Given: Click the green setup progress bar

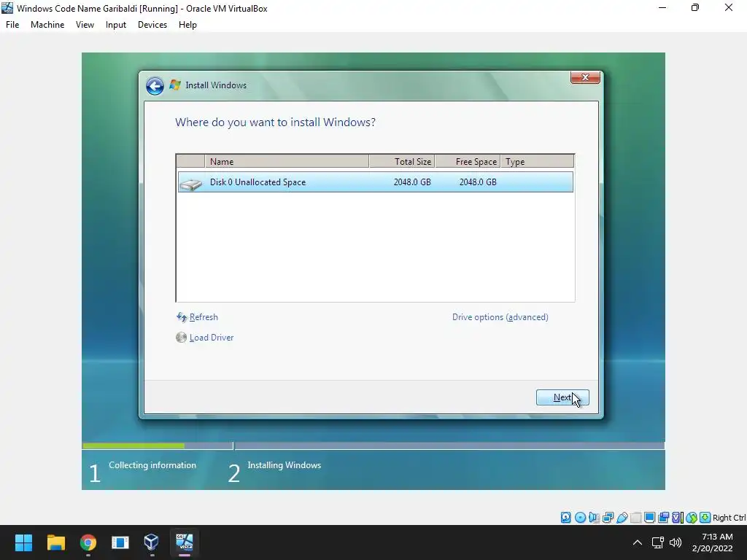Looking at the screenshot, I should point(133,446).
